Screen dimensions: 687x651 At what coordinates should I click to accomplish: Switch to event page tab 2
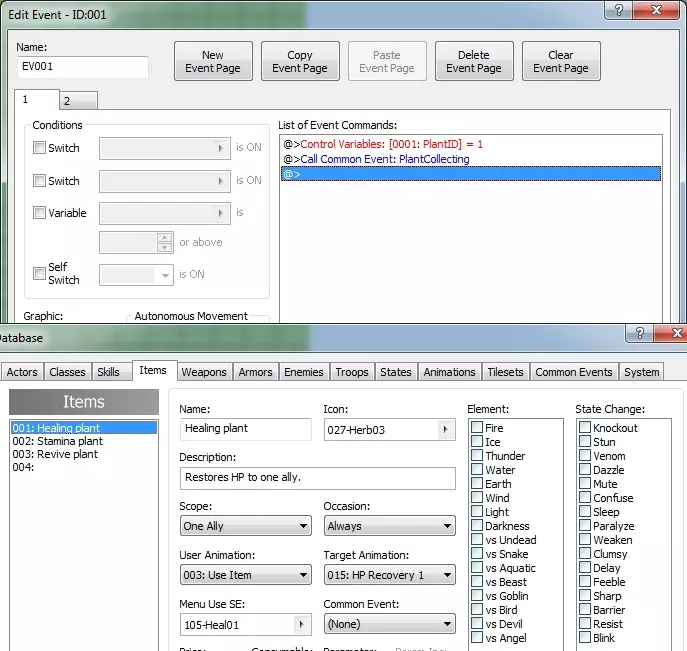[77, 101]
